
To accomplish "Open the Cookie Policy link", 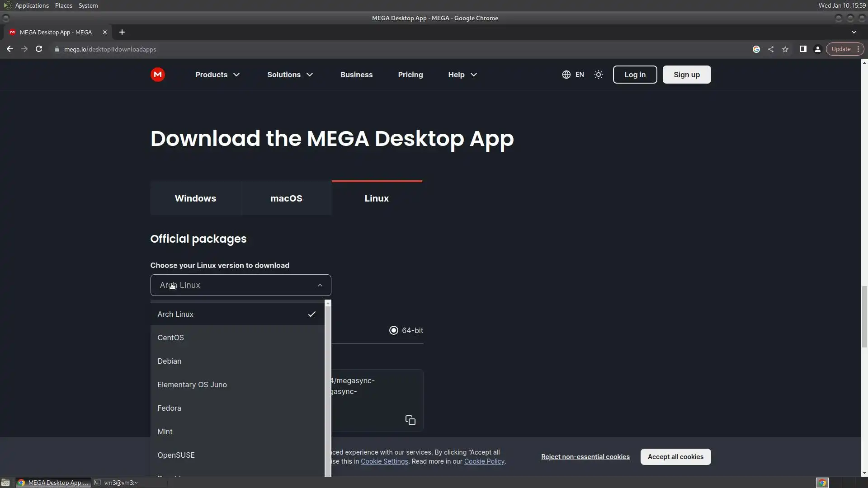I will click(x=484, y=461).
